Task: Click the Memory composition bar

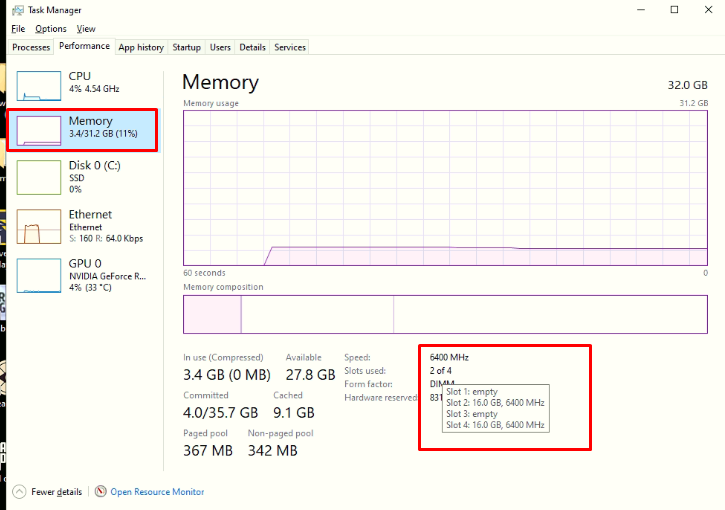Action: tap(445, 314)
